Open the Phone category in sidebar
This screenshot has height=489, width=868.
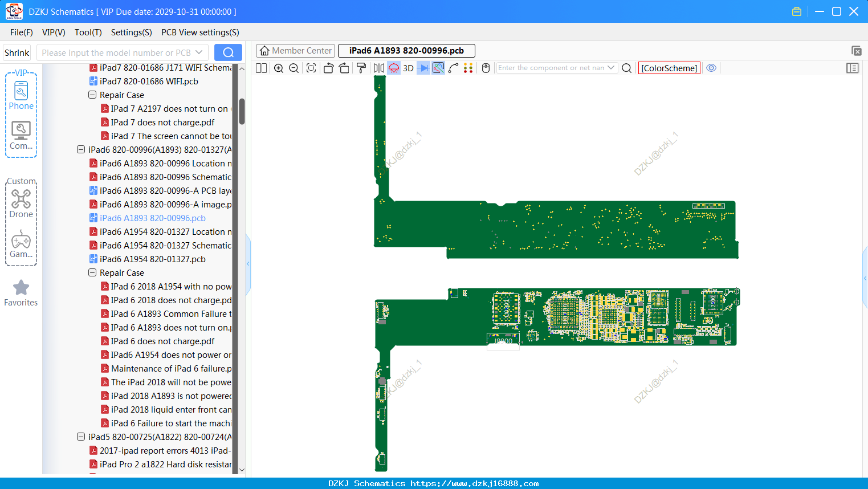pyautogui.click(x=21, y=95)
